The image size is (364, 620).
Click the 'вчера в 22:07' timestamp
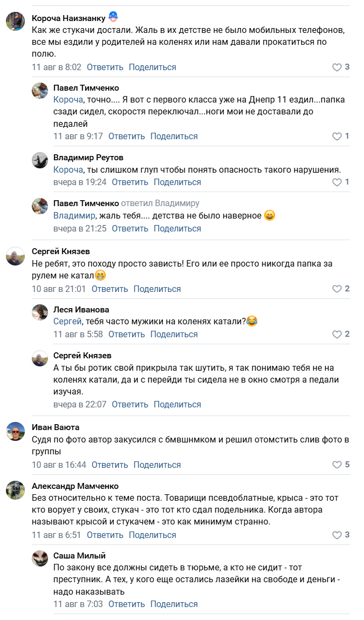tap(80, 405)
